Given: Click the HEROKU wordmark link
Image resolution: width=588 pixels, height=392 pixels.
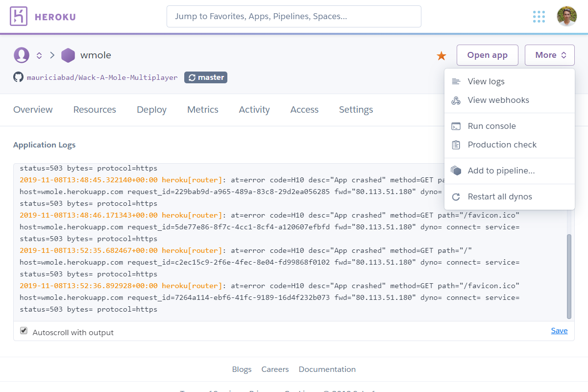Looking at the screenshot, I should 55,17.
